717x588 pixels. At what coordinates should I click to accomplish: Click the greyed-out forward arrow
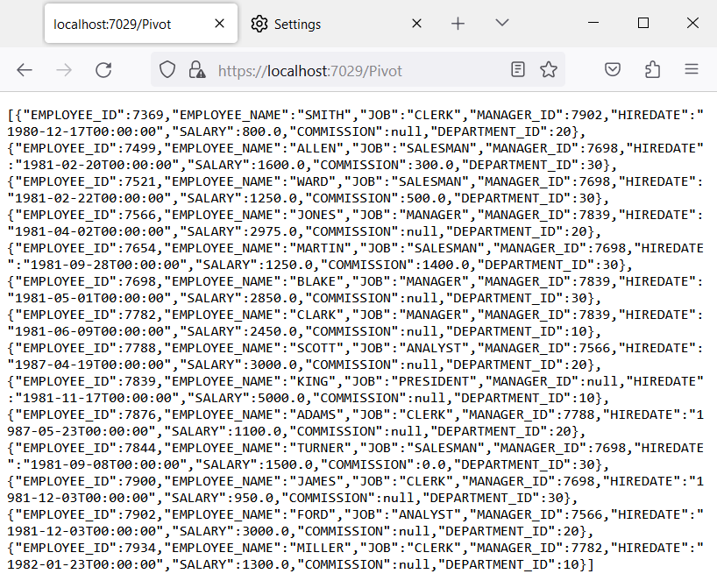[64, 70]
